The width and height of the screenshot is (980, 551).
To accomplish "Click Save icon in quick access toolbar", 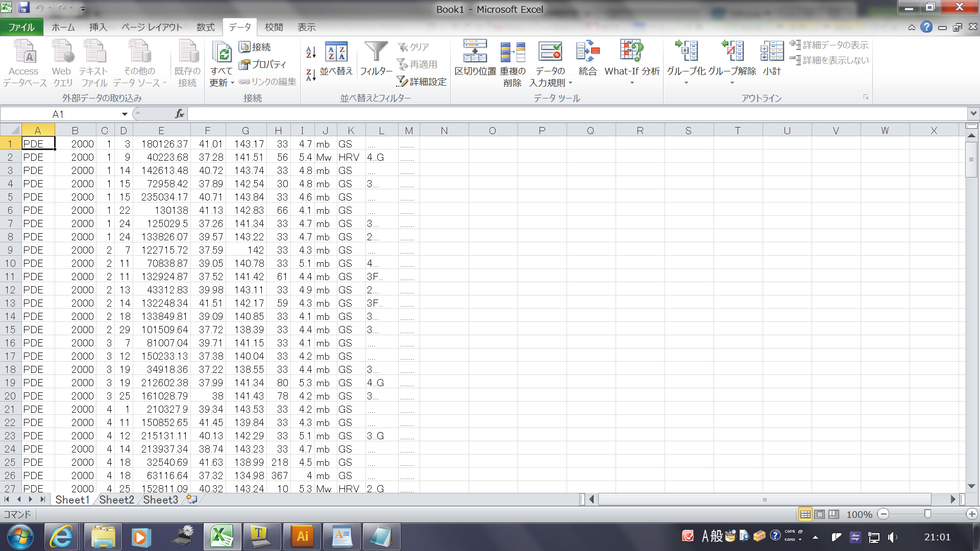I will [x=23, y=8].
